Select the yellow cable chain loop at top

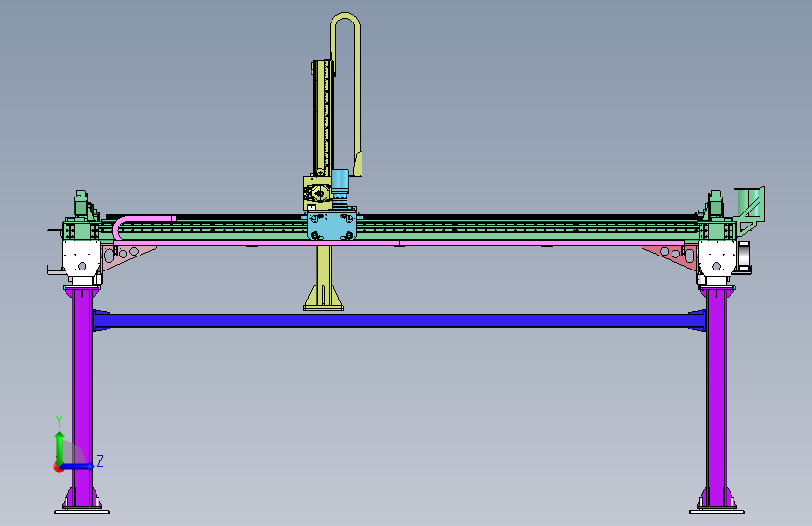(346, 94)
